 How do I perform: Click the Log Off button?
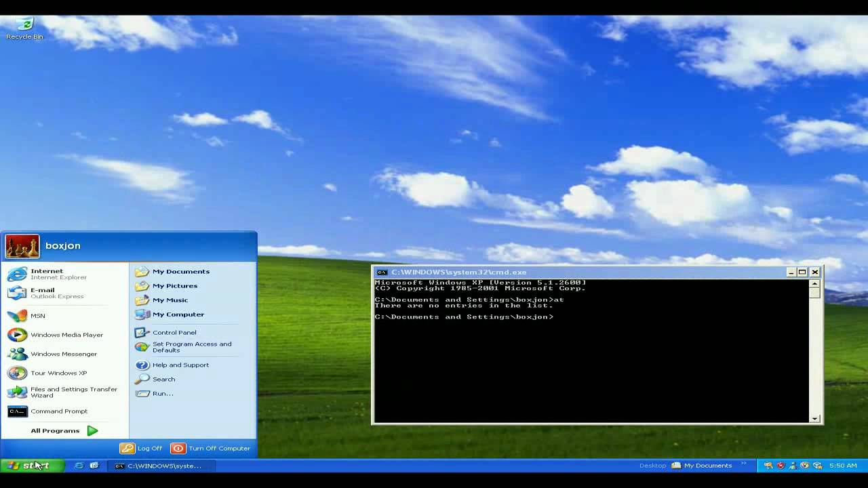click(142, 448)
